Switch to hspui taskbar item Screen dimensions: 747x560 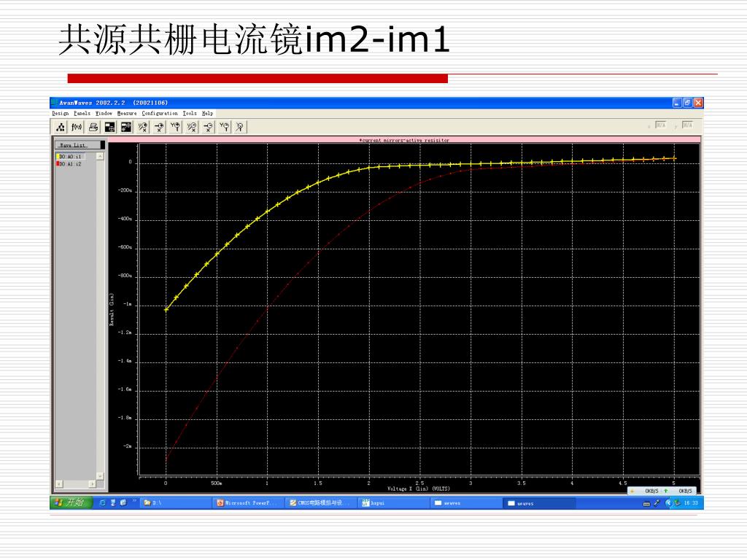pos(393,503)
